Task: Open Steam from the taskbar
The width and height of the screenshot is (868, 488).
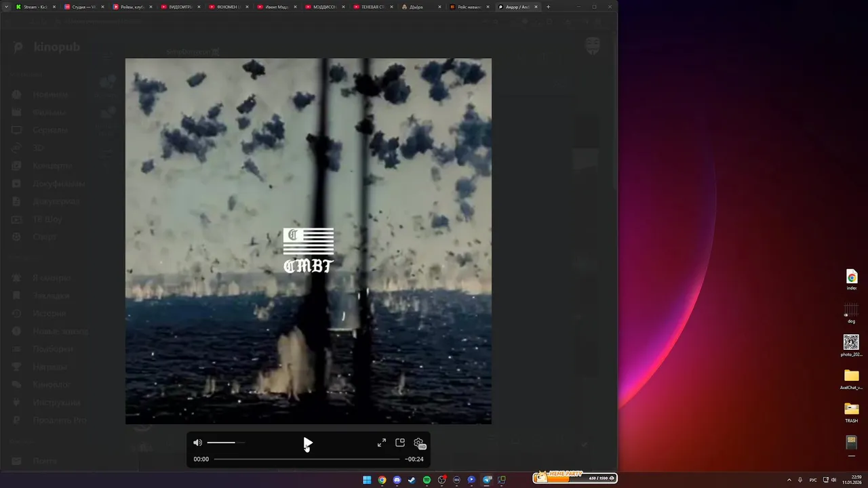Action: [x=412, y=480]
